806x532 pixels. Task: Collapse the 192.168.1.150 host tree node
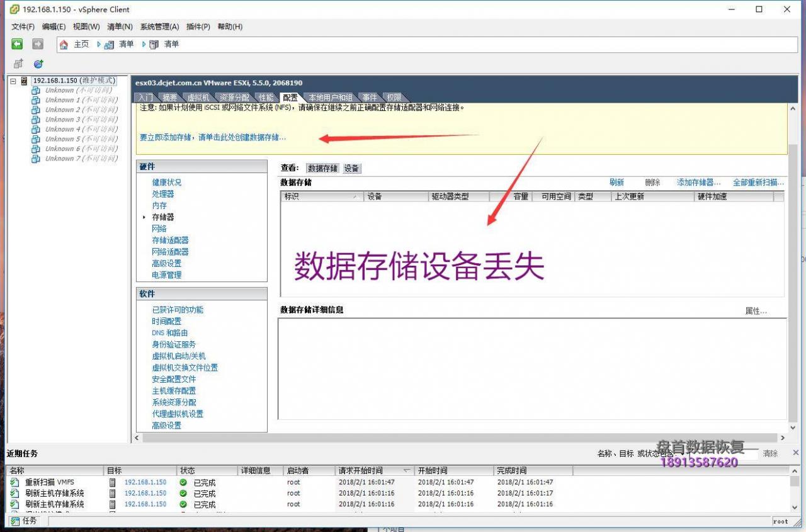coord(13,81)
